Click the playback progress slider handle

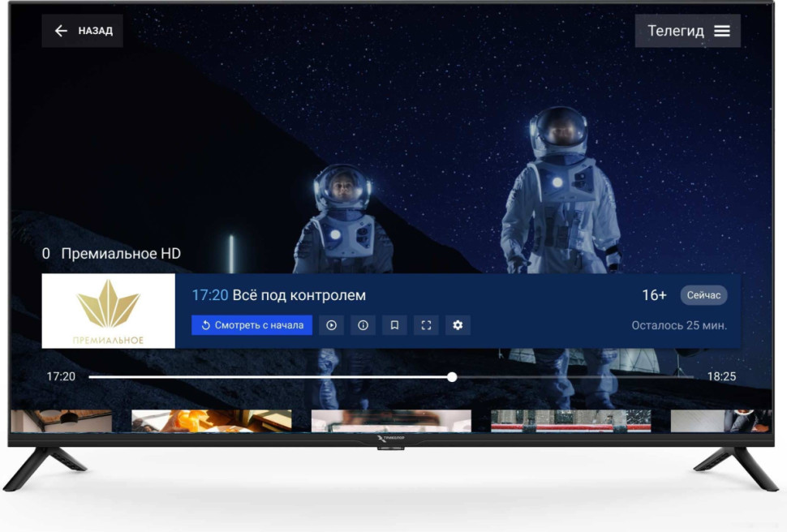point(452,377)
